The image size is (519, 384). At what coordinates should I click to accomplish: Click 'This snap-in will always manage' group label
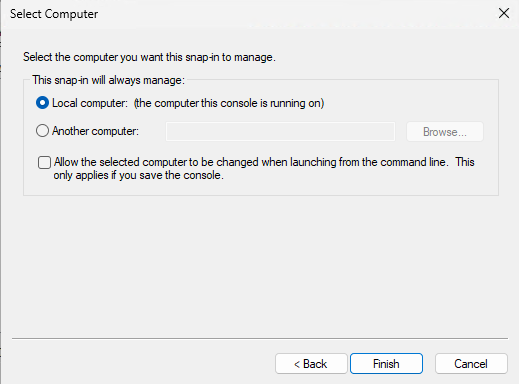tap(108, 80)
